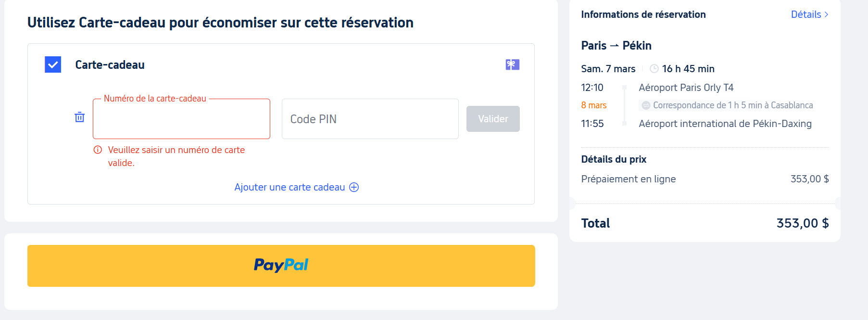Click the Paris → Pékin route heading
Viewport: 868px width, 320px height.
click(x=616, y=45)
